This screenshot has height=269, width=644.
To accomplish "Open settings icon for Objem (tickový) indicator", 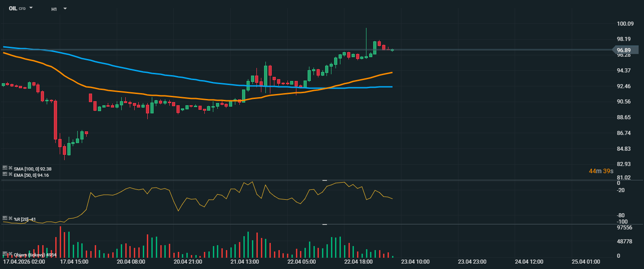I will tap(5, 254).
